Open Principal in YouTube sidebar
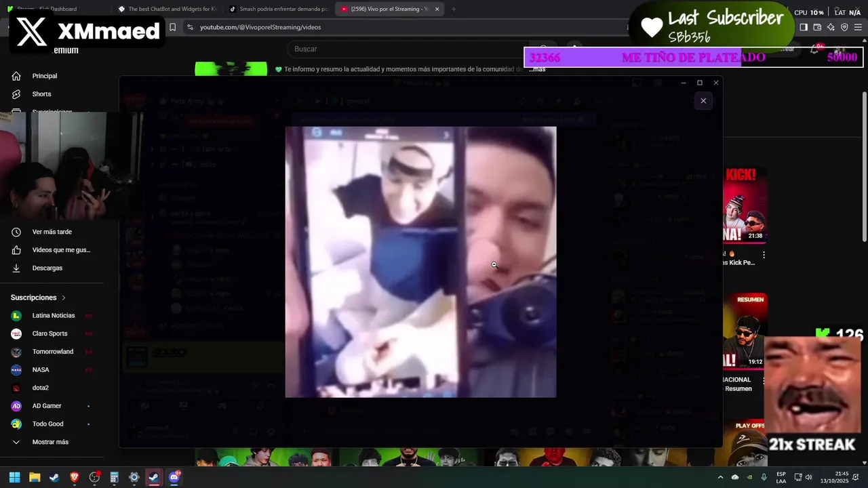Viewport: 868px width, 488px height. coord(45,76)
